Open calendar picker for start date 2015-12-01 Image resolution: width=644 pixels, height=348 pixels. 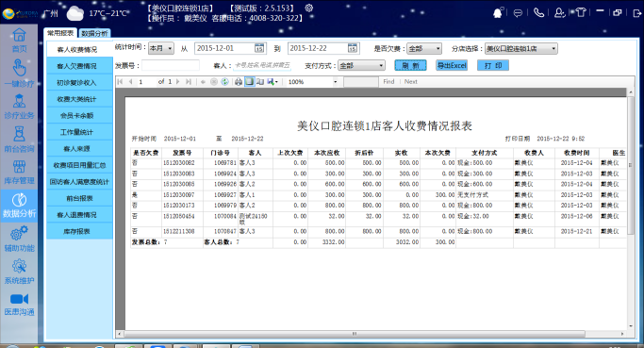point(259,48)
